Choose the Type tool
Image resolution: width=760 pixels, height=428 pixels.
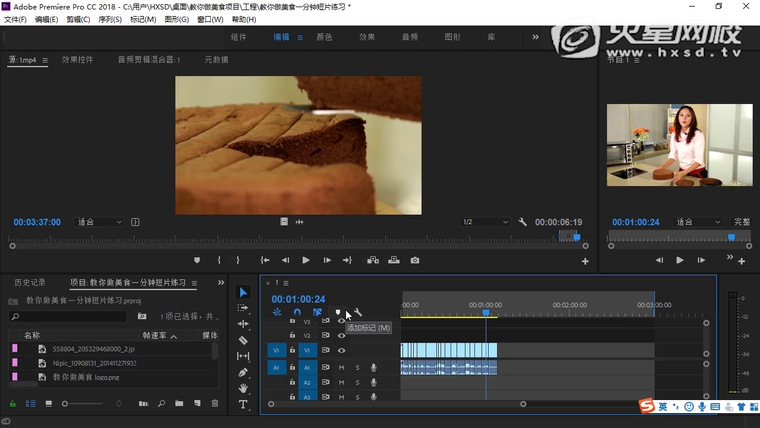coord(243,404)
